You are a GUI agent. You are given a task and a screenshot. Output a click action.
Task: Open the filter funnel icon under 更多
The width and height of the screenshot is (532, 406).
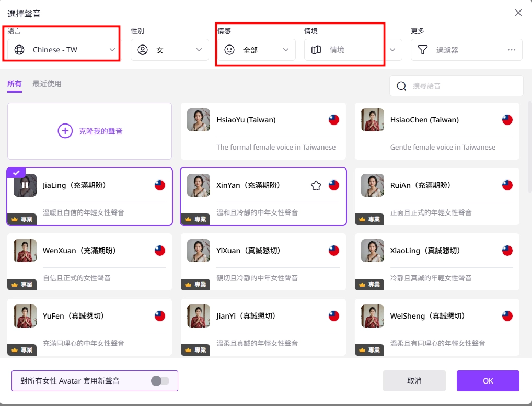pos(423,50)
